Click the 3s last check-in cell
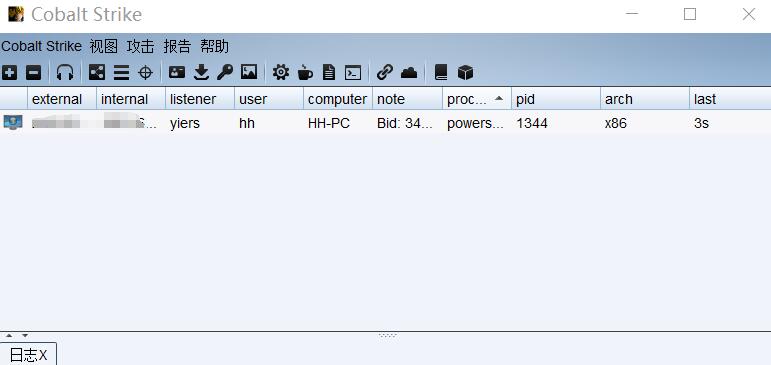This screenshot has height=365, width=771. tap(730, 123)
